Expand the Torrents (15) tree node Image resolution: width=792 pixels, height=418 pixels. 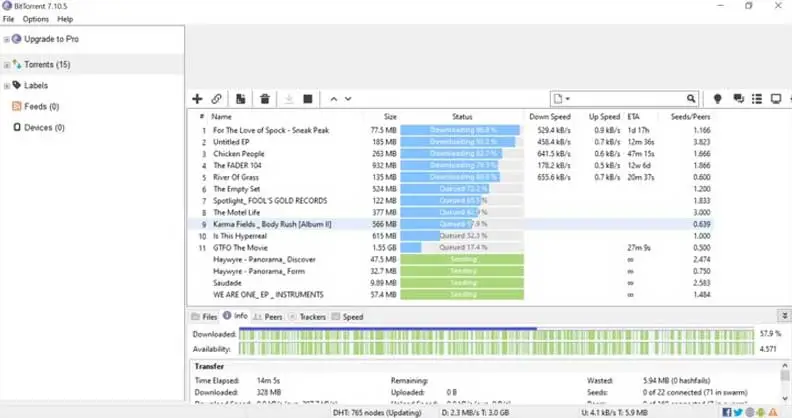pyautogui.click(x=6, y=65)
